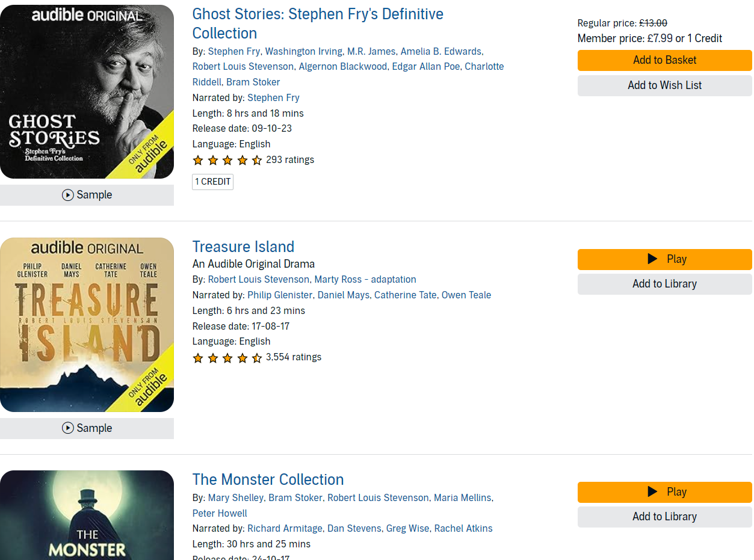View narrator Richard Armitage's titles
The height and width of the screenshot is (560, 754).
(285, 528)
